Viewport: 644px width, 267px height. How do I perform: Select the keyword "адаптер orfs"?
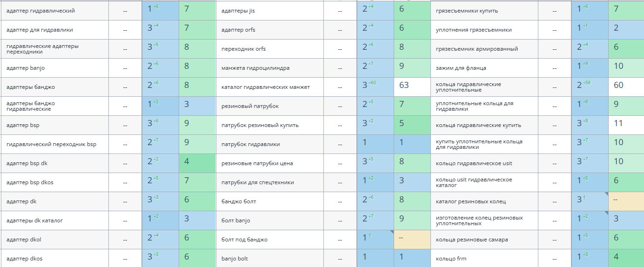(x=238, y=30)
